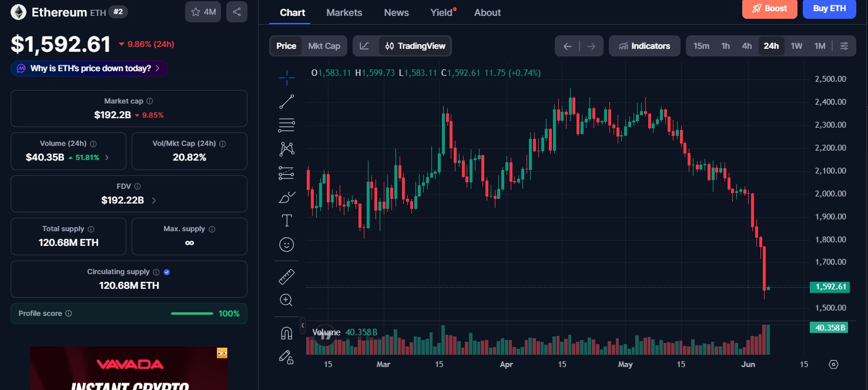Set chart interval to 24h

tap(771, 46)
